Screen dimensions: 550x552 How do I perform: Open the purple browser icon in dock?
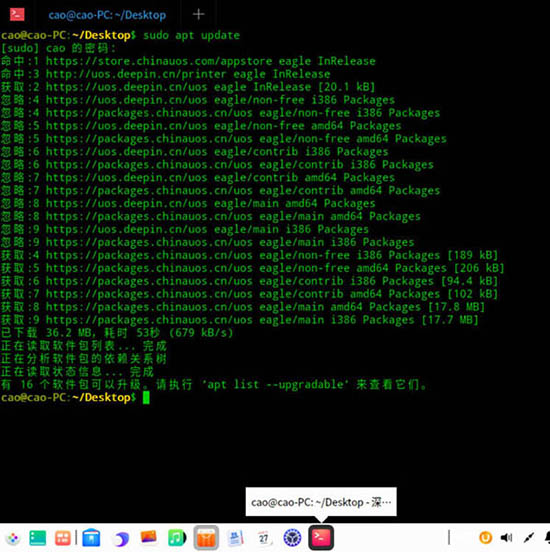coord(120,539)
